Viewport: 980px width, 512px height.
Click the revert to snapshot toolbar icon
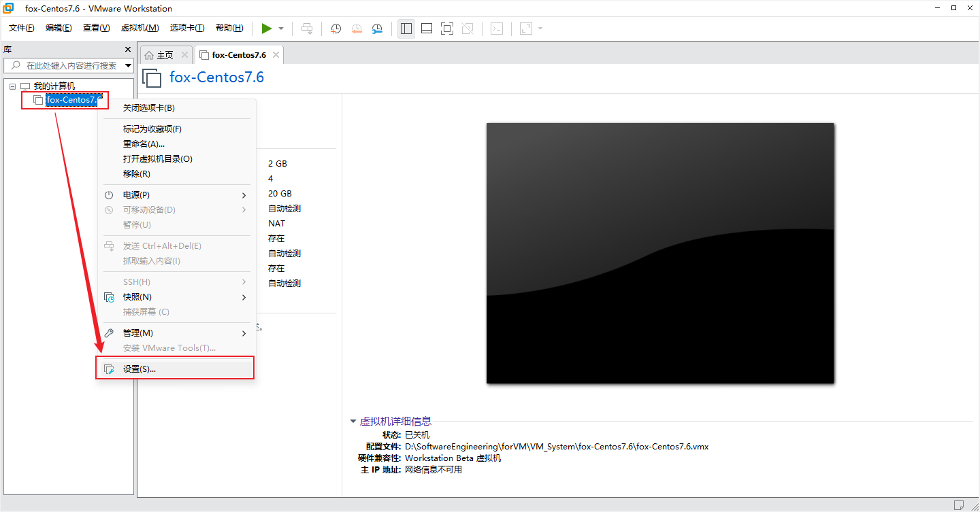click(x=357, y=29)
